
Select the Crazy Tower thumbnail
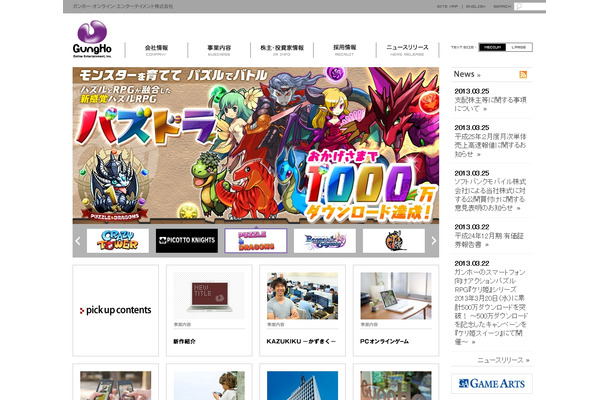(x=117, y=241)
